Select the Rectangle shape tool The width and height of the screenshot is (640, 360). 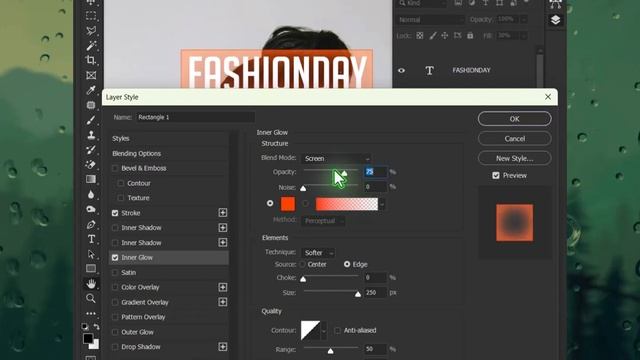click(91, 269)
